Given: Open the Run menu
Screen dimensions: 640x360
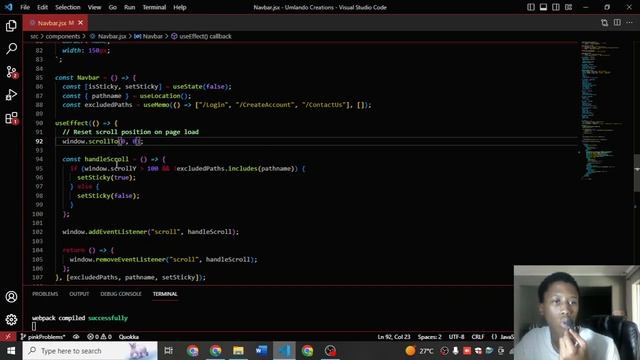Looking at the screenshot, I should pyautogui.click(x=129, y=7).
